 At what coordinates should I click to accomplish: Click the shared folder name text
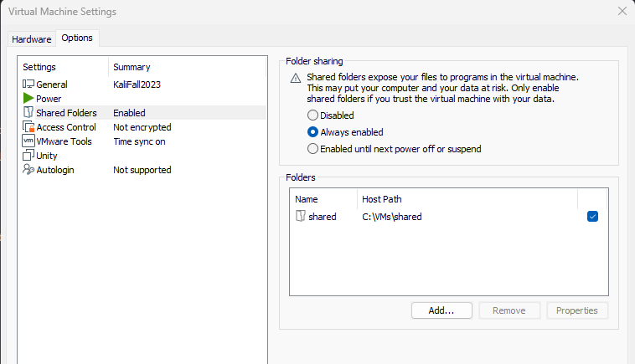(323, 217)
